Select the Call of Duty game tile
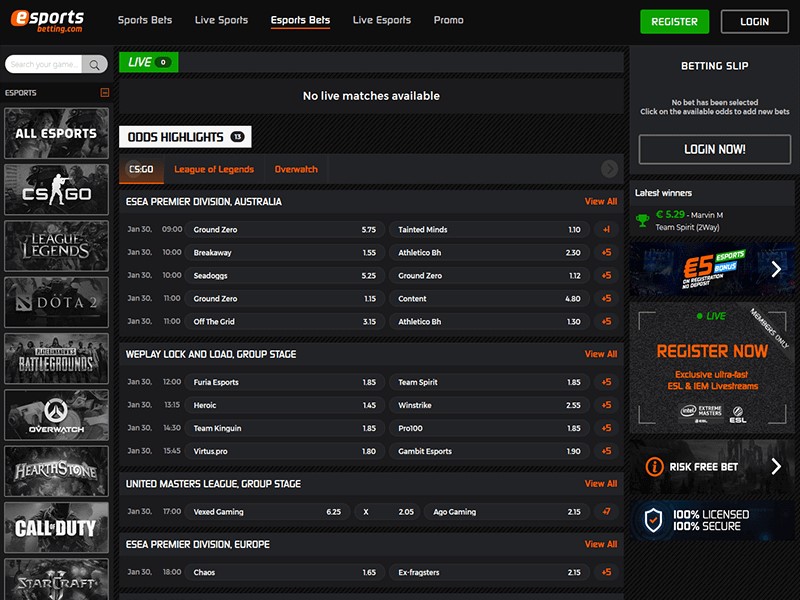800x600 pixels. [x=56, y=528]
